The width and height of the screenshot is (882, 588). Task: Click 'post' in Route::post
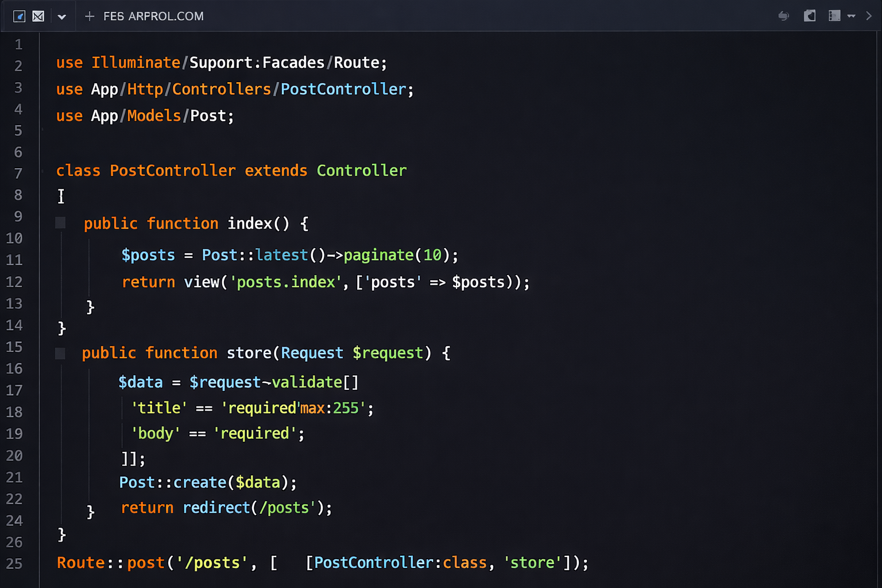pyautogui.click(x=146, y=563)
